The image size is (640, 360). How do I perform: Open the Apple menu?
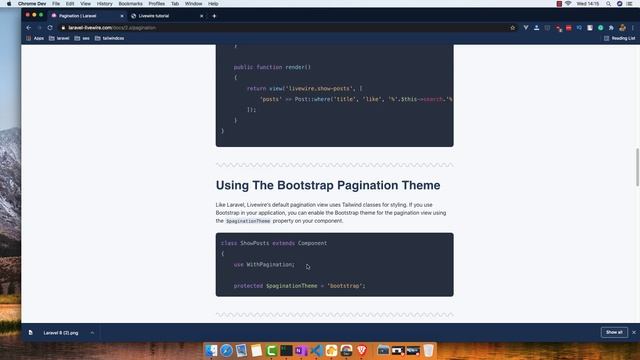(x=9, y=4)
